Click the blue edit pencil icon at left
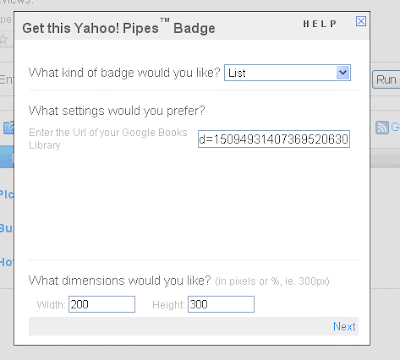400x360 pixels. [x=8, y=127]
